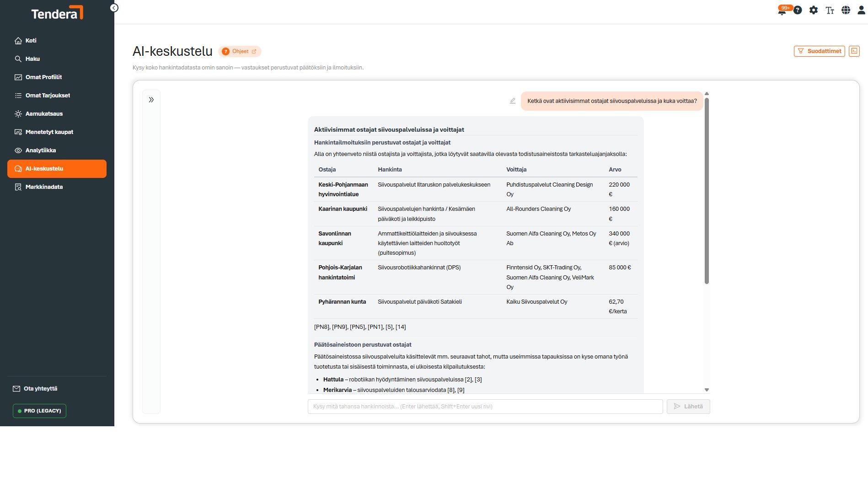Click the user question message bubble
Image resolution: width=868 pixels, height=488 pixels.
pos(612,101)
